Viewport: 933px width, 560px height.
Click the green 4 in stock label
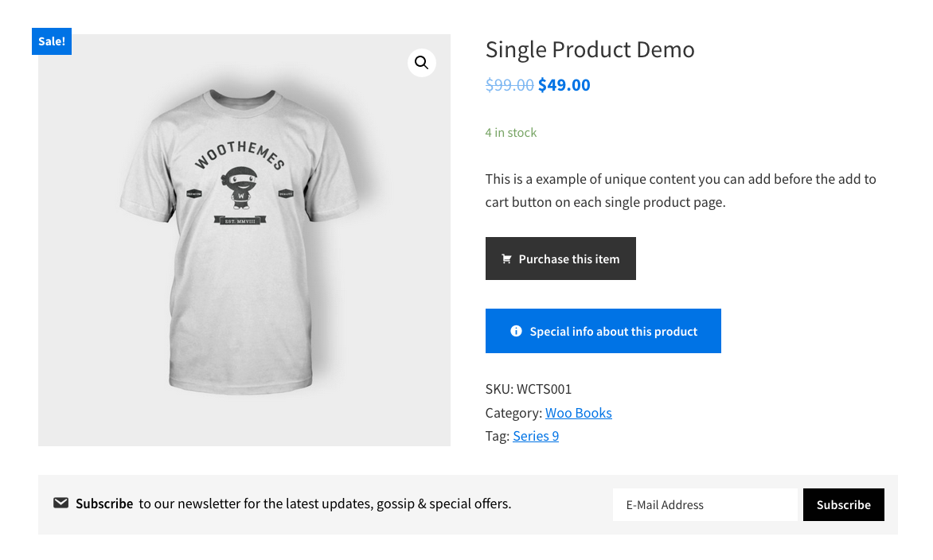510,132
